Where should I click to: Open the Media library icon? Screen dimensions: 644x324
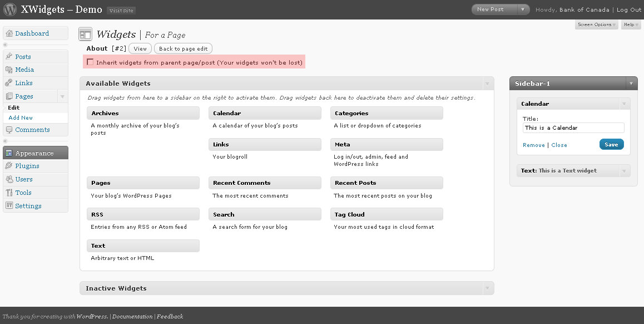click(9, 70)
